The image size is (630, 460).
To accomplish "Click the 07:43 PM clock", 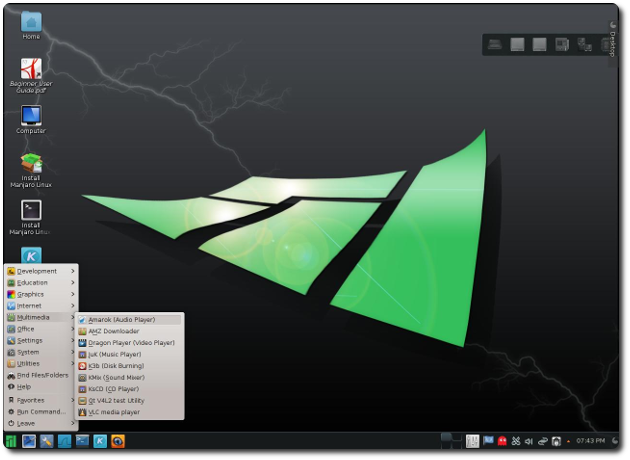I will (590, 441).
